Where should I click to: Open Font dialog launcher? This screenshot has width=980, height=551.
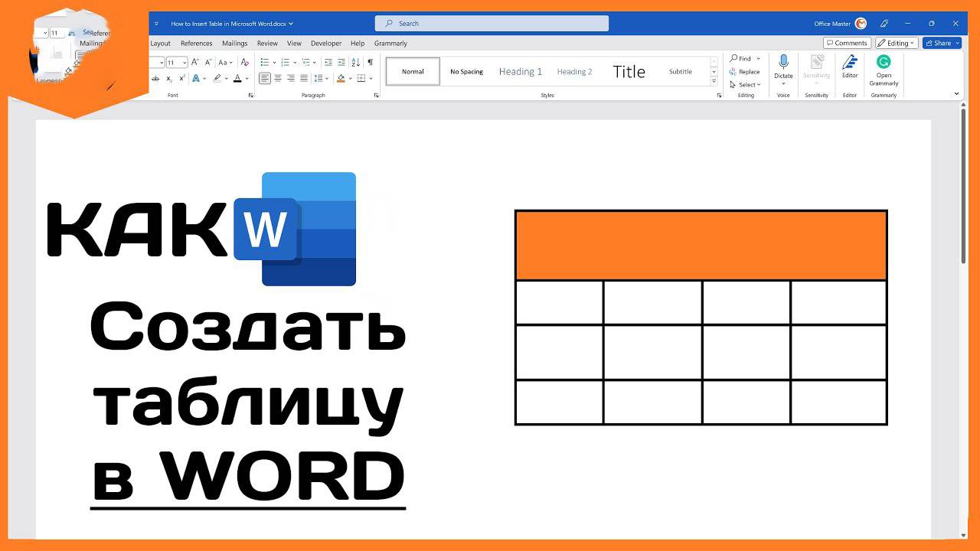coord(251,95)
